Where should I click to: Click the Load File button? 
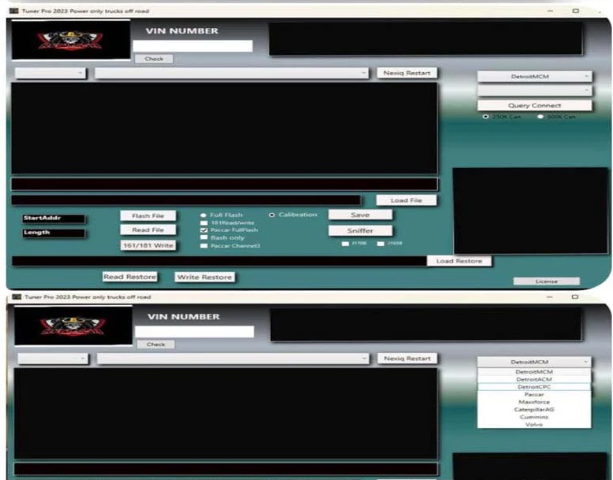[406, 200]
